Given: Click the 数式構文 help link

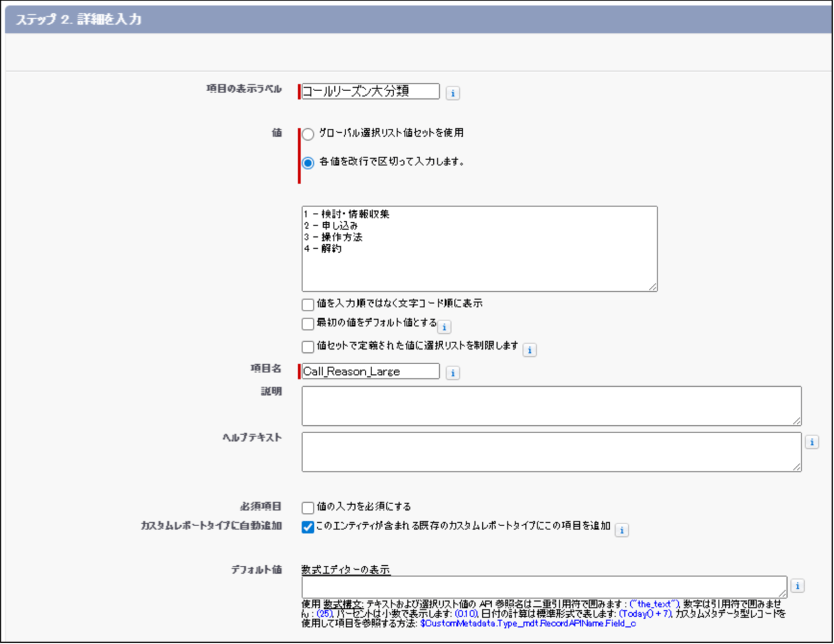Looking at the screenshot, I should (x=343, y=604).
